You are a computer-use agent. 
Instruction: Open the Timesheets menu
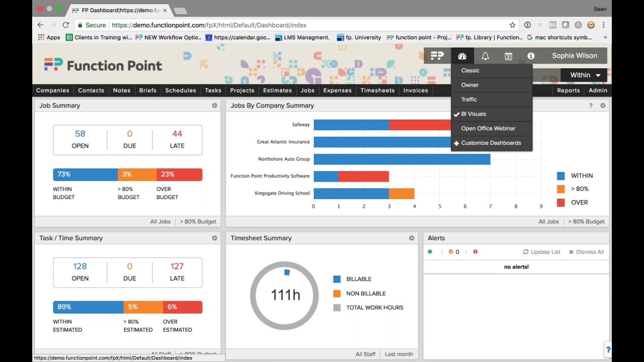(377, 90)
